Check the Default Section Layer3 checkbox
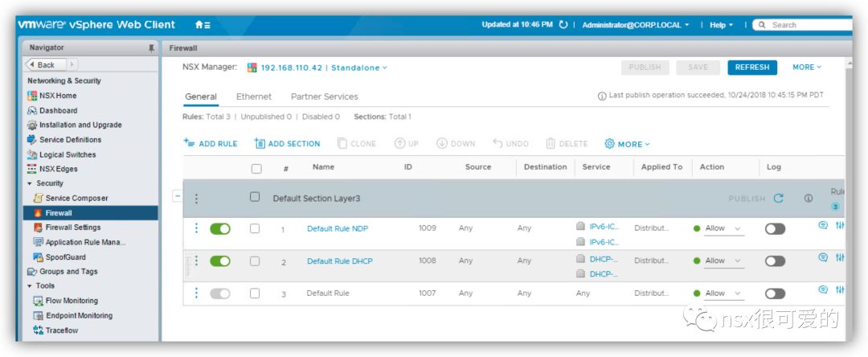 click(x=255, y=196)
